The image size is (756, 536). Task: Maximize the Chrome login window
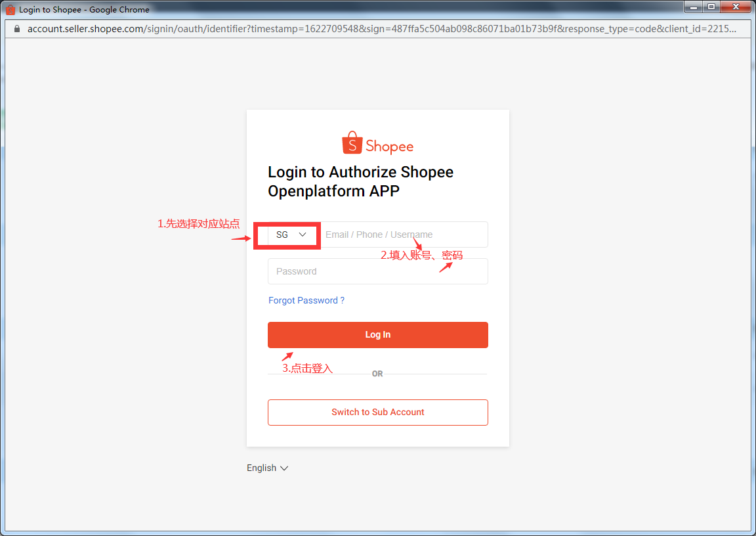pyautogui.click(x=711, y=7)
